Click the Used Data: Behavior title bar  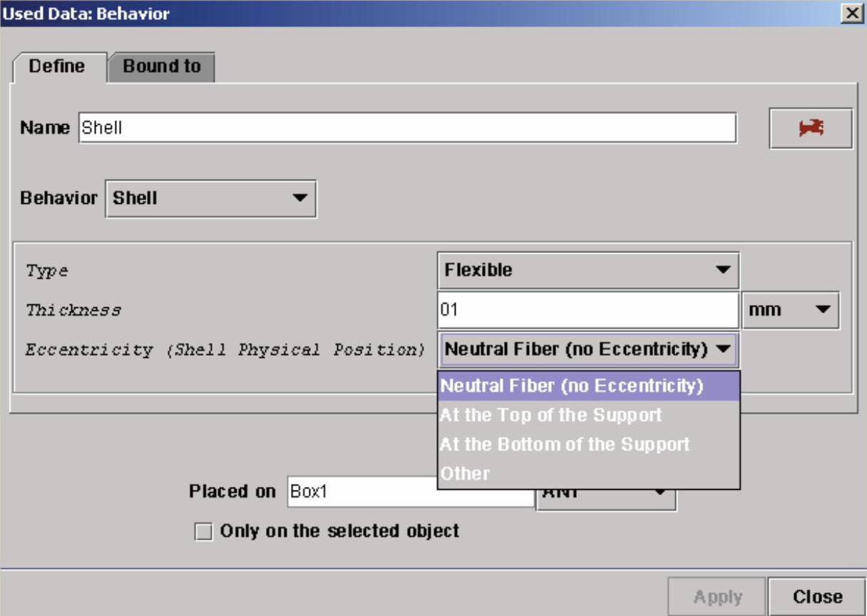click(428, 13)
